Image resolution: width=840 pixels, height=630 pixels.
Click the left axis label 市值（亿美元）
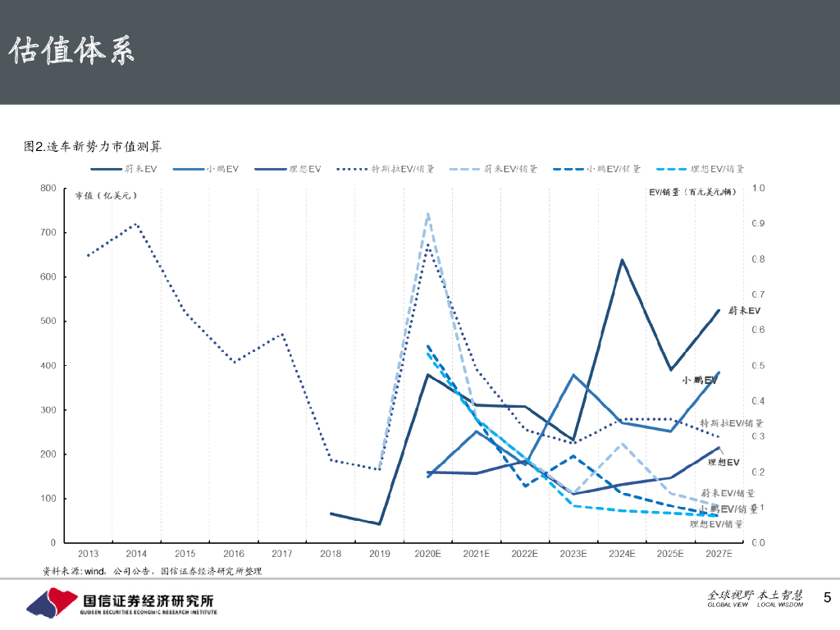(106, 195)
